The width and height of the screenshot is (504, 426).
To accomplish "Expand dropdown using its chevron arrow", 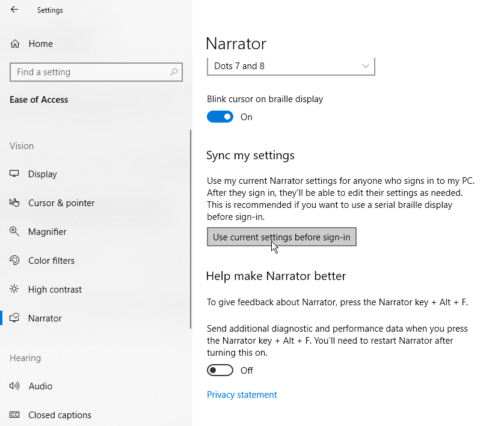I will (x=365, y=66).
